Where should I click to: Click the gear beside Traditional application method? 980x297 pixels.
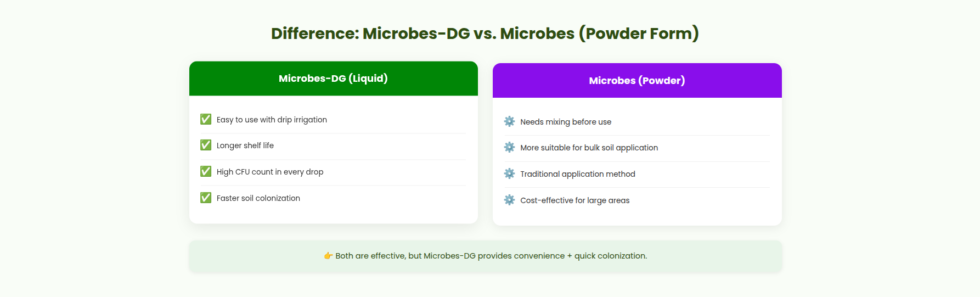tap(510, 173)
